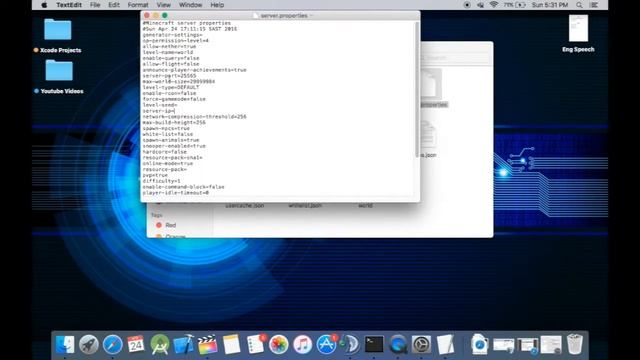Click the server.properties window title
The image size is (640, 360).
[x=284, y=16]
